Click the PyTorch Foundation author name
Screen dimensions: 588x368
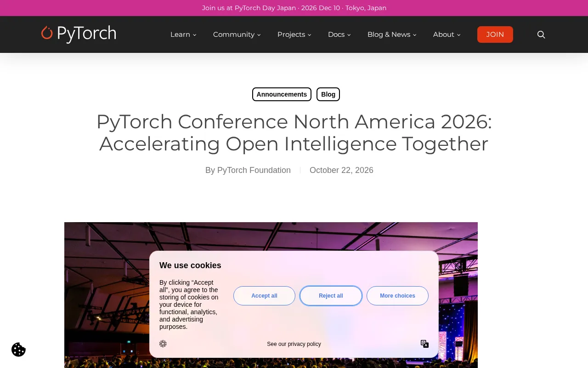click(254, 170)
